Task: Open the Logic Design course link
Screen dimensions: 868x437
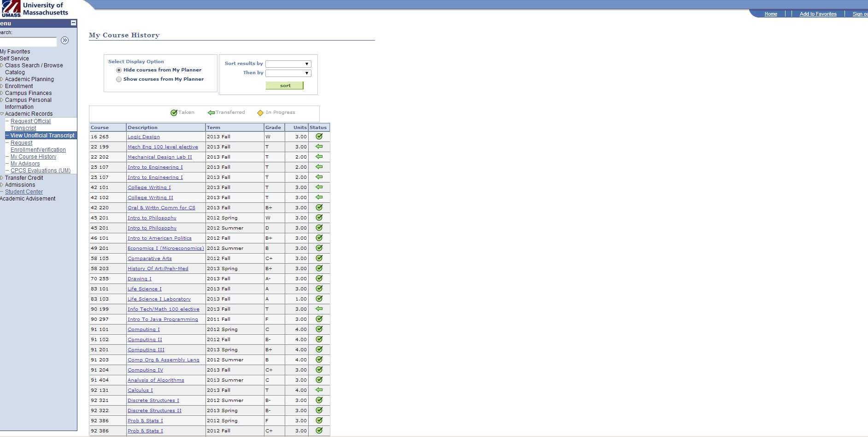Action: click(144, 137)
